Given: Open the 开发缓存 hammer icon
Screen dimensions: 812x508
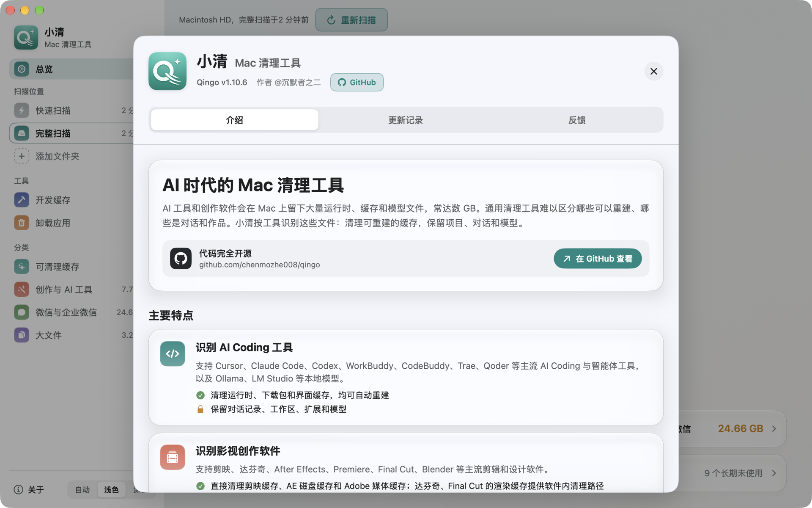Looking at the screenshot, I should [22, 200].
